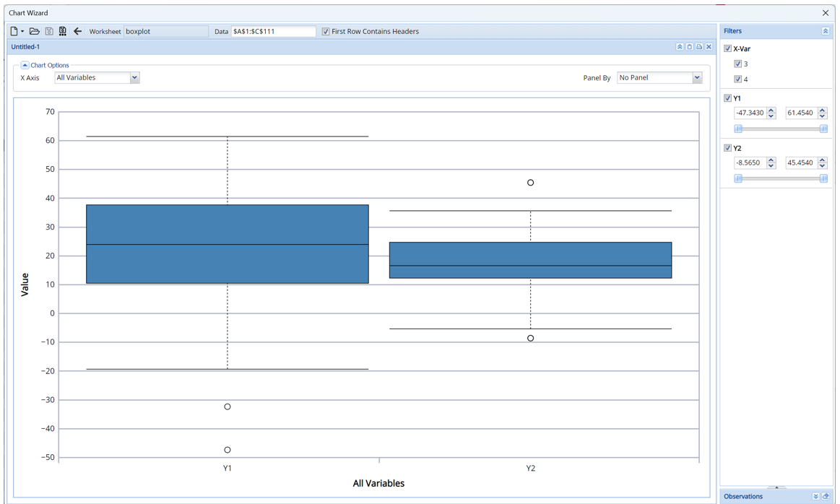The height and width of the screenshot is (504, 840).
Task: Uncheck First Row Contains Headers
Action: pyautogui.click(x=326, y=31)
